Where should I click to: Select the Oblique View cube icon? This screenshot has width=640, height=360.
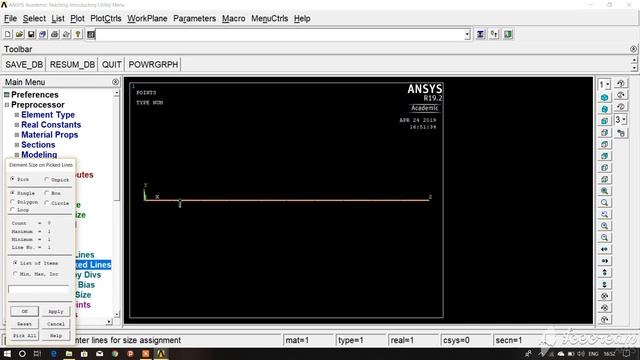(x=604, y=109)
